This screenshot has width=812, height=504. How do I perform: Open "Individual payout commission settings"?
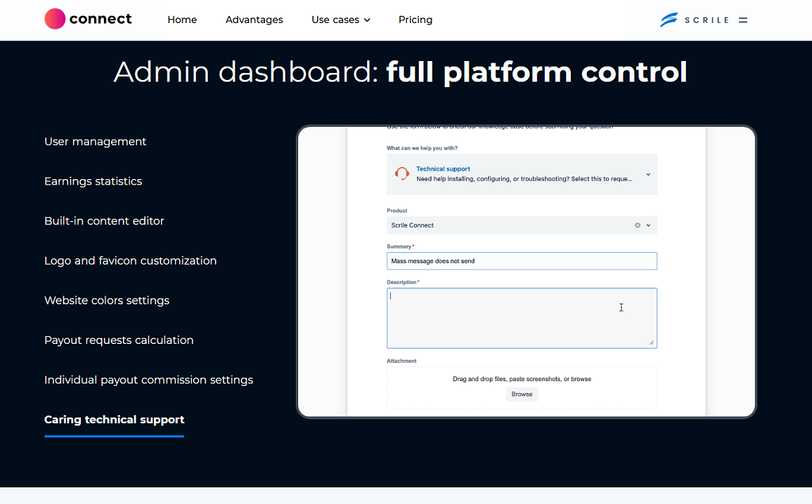click(148, 379)
